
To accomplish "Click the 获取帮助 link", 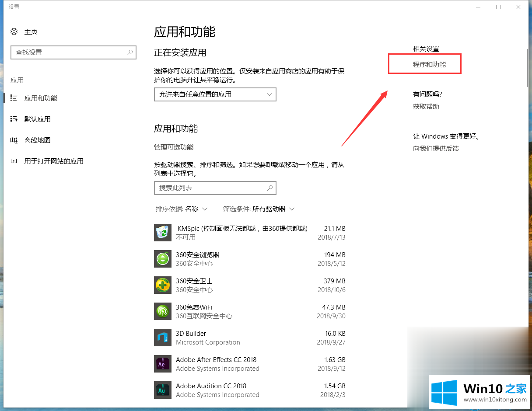I will (x=426, y=106).
